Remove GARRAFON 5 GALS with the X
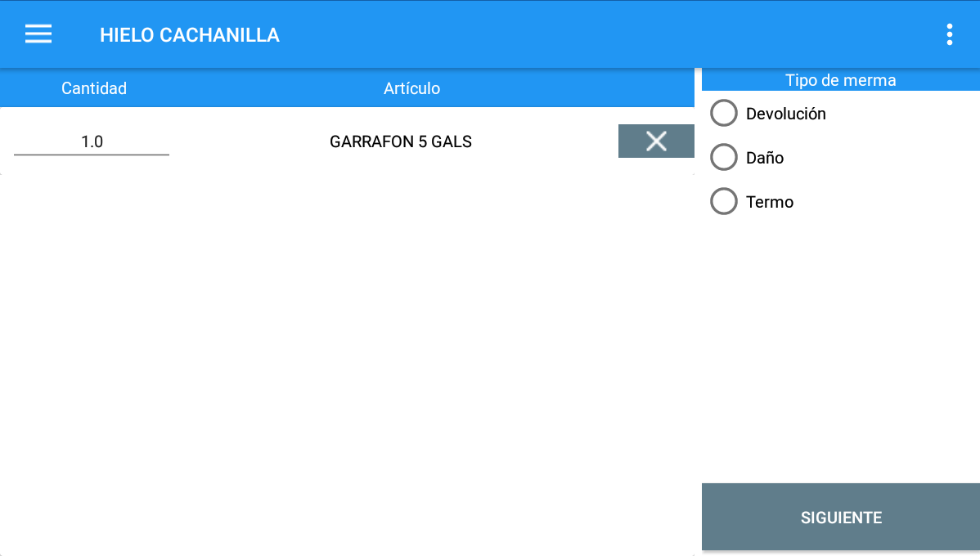The image size is (980, 556). pos(656,141)
